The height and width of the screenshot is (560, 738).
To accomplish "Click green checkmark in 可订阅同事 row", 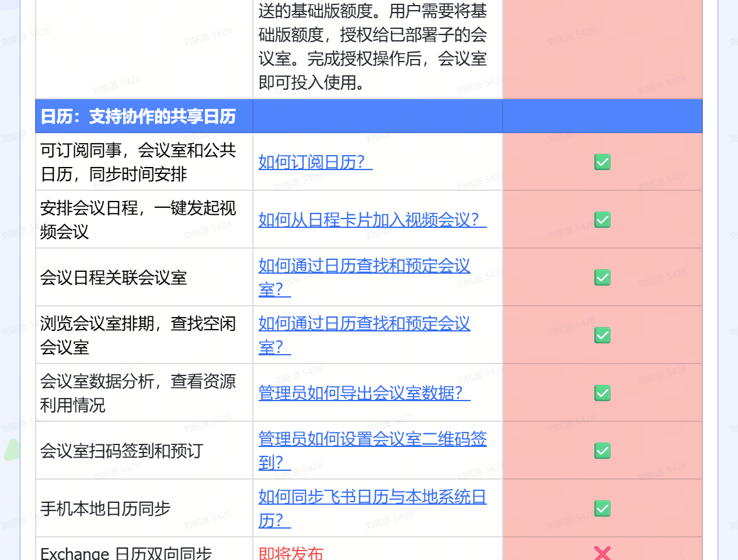I will pyautogui.click(x=602, y=162).
